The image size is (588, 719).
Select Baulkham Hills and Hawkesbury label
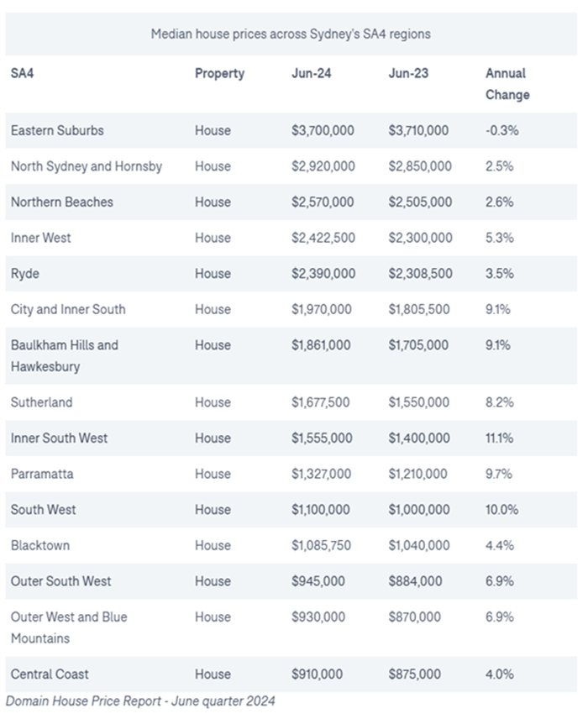click(x=64, y=356)
